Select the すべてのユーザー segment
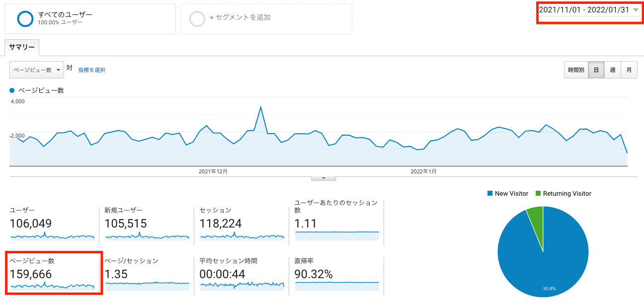 [90, 19]
